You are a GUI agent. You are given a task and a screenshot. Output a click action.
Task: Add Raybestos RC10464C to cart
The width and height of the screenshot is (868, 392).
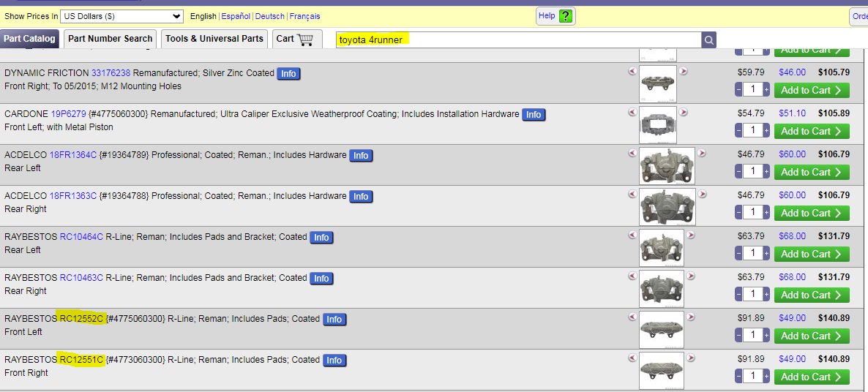[x=812, y=254]
